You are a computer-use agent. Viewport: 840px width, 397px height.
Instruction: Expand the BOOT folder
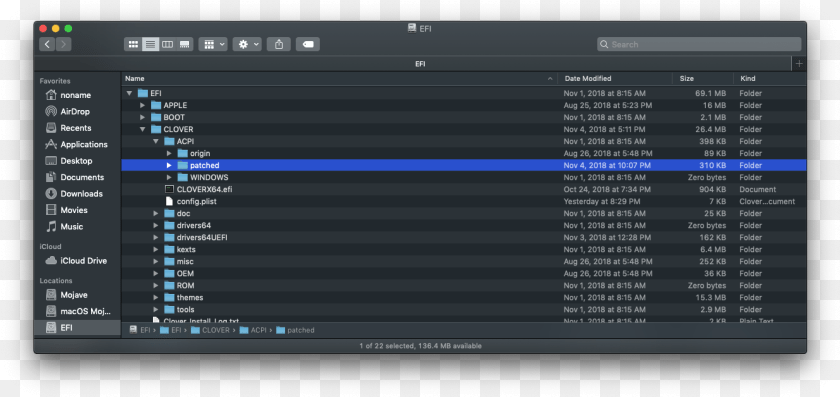(142, 117)
